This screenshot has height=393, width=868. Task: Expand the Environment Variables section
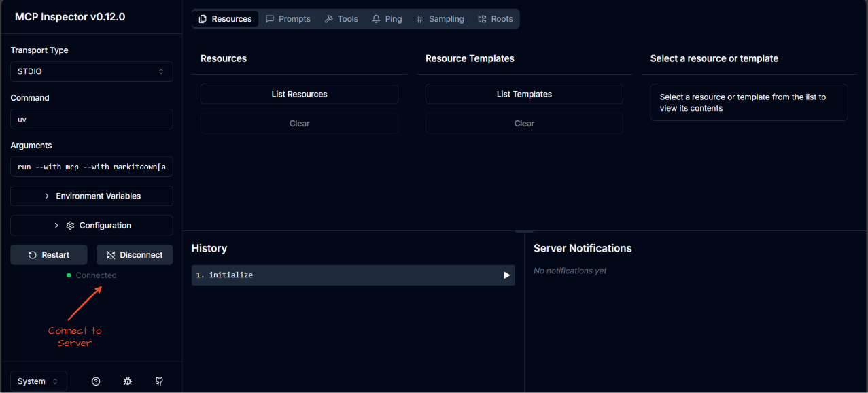pos(91,196)
